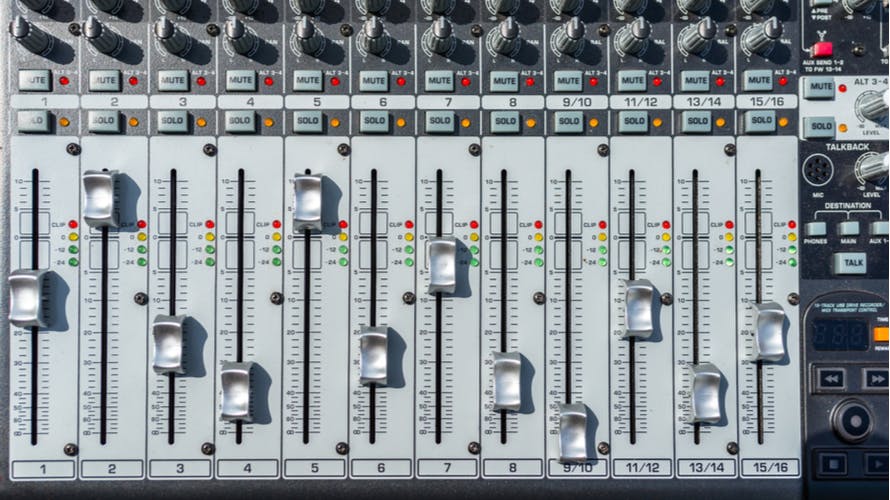
Task: Click SOLO on channel 11/12
Action: (x=633, y=121)
